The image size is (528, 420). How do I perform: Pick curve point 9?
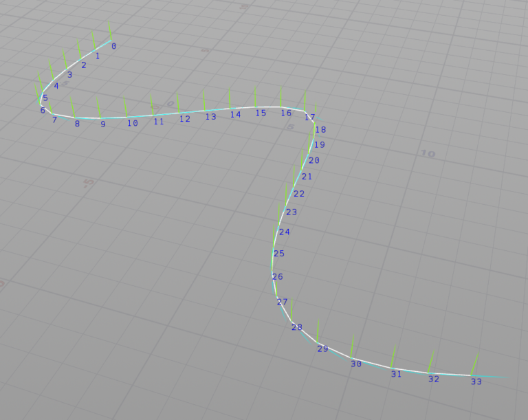point(100,118)
